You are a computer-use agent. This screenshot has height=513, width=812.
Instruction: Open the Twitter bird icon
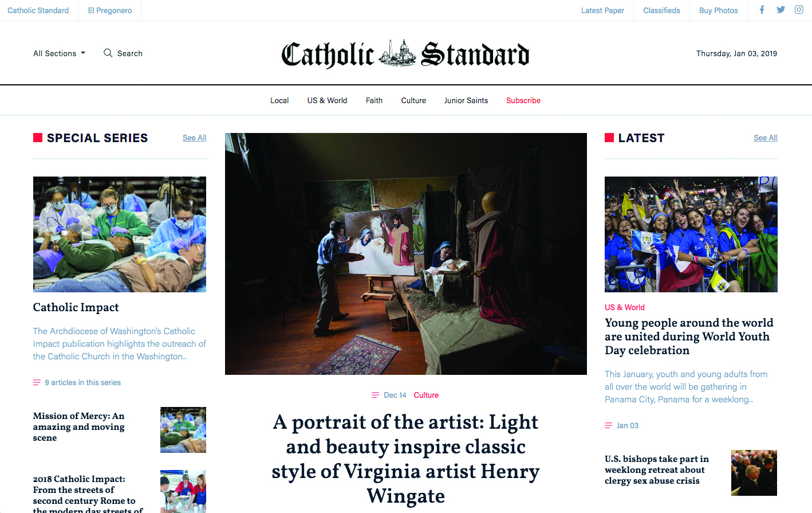click(781, 10)
